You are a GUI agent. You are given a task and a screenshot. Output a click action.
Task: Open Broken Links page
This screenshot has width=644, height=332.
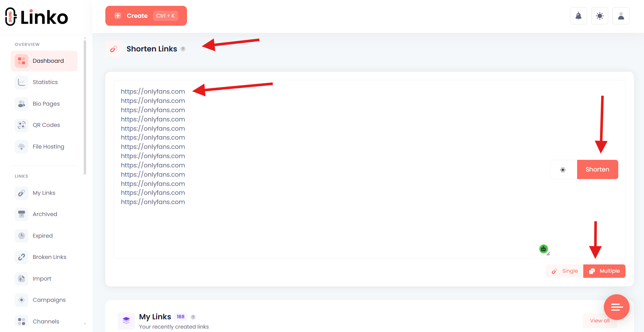44,257
